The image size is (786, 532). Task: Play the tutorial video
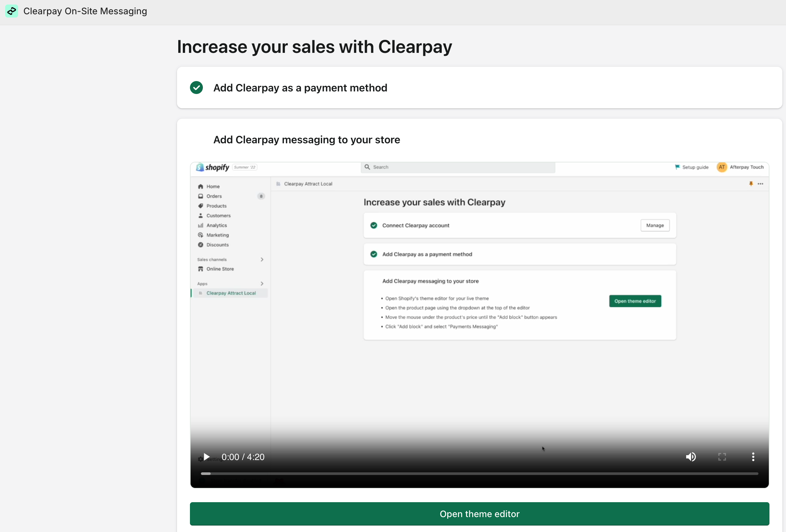tap(206, 457)
